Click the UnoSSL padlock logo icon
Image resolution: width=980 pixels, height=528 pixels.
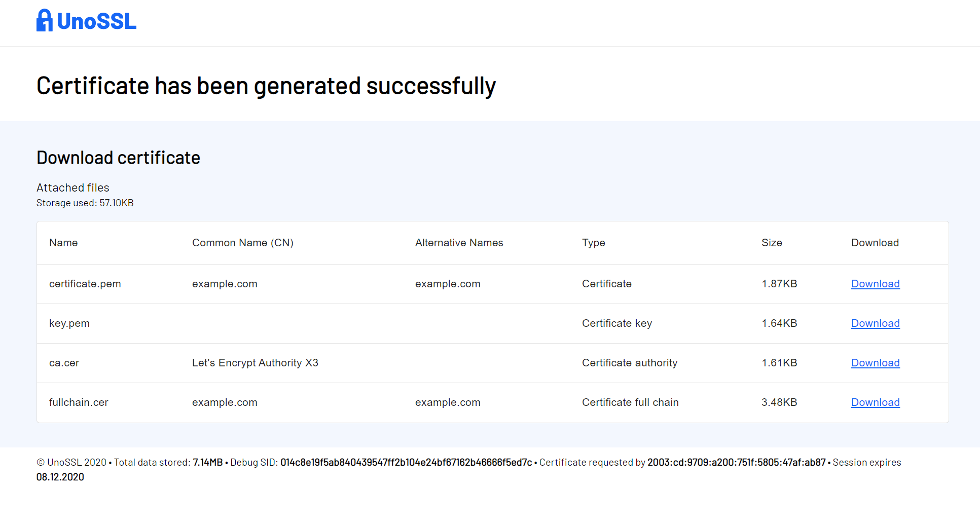click(x=45, y=21)
